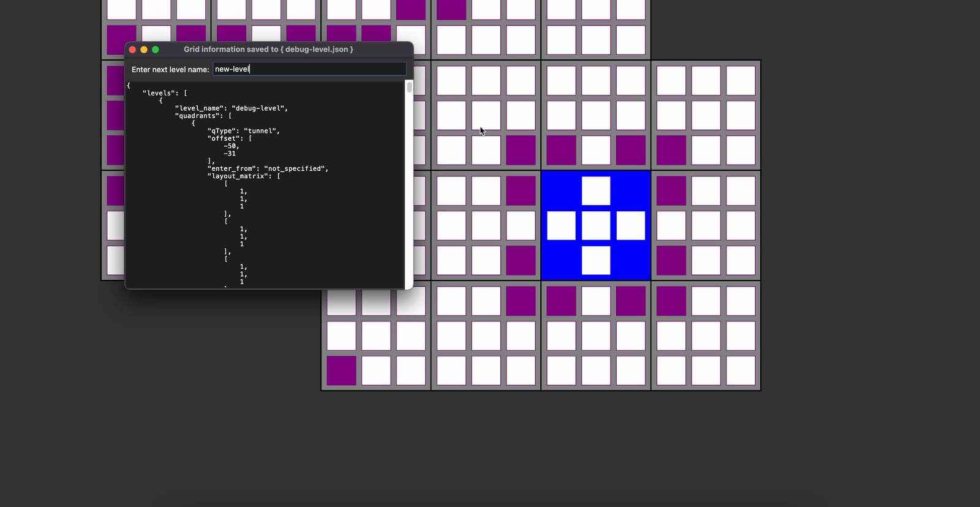
Task: Toggle purple cell in bottom row's leftmost quadrant
Action: 341,371
